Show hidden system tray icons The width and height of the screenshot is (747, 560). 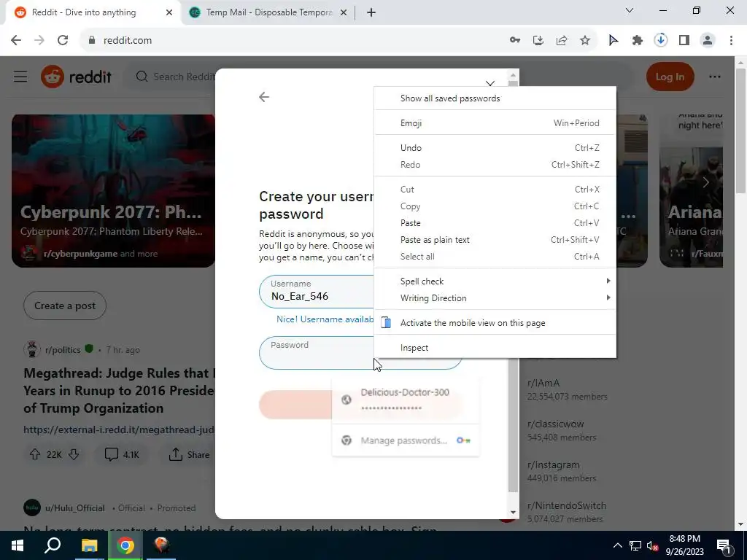click(617, 545)
